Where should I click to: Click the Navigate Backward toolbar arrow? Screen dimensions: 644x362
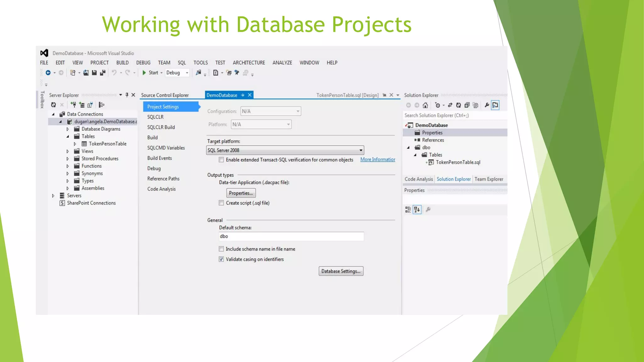click(48, 73)
